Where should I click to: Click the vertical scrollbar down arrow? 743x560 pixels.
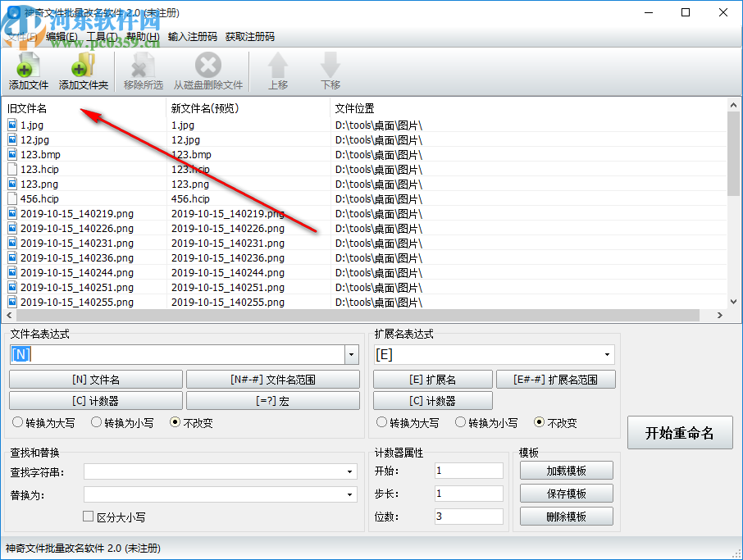click(733, 302)
